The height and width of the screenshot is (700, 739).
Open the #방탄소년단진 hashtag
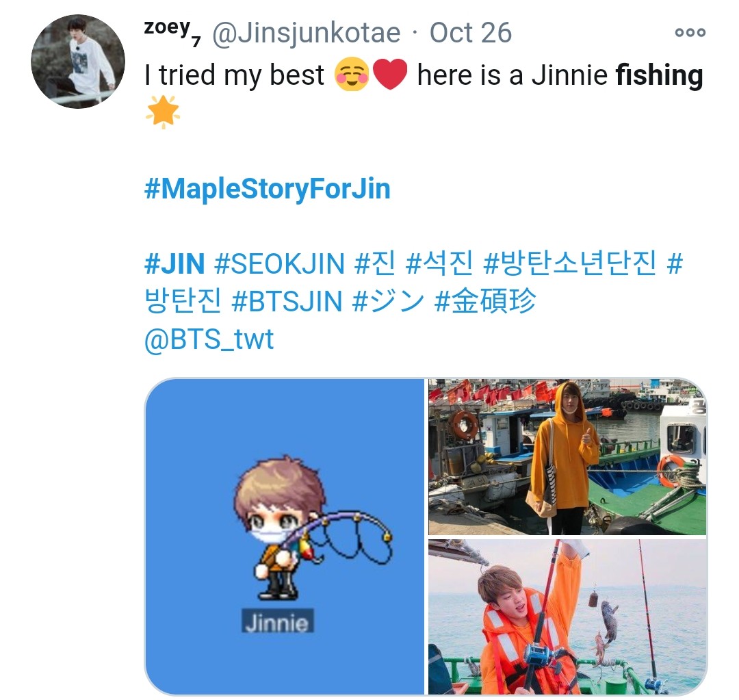tap(570, 263)
